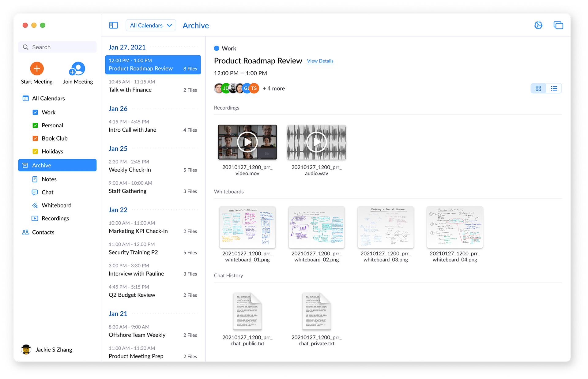This screenshot has width=588, height=379.
Task: Click the Archive title in the header
Action: tap(196, 25)
